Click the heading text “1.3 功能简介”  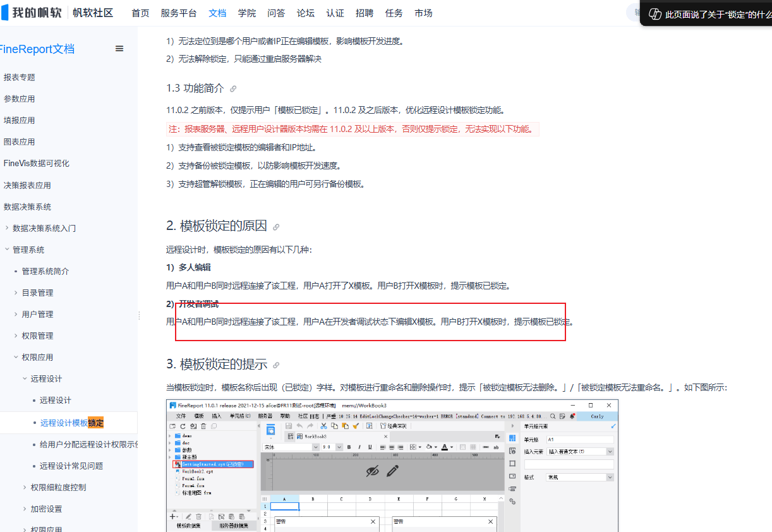[x=195, y=88]
